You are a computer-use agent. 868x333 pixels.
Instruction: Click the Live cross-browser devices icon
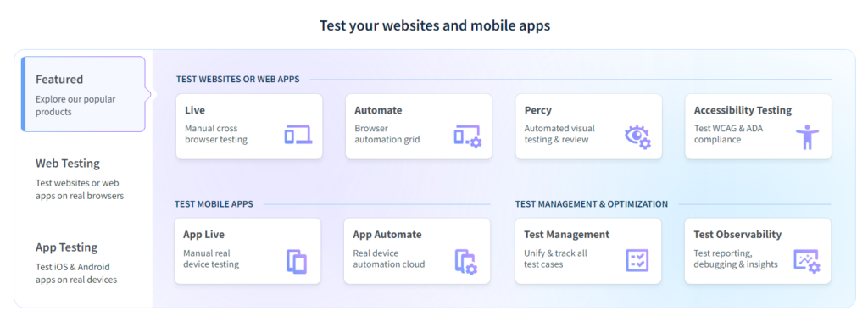click(x=298, y=135)
